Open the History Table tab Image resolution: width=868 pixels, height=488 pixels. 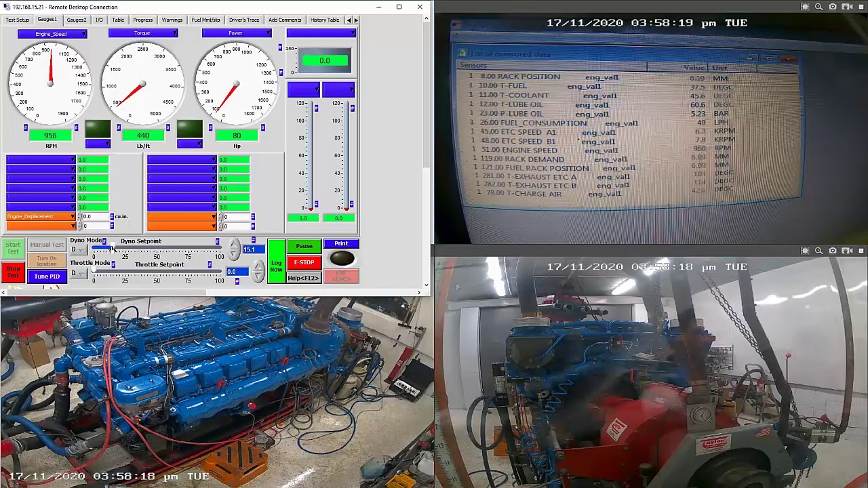(325, 20)
